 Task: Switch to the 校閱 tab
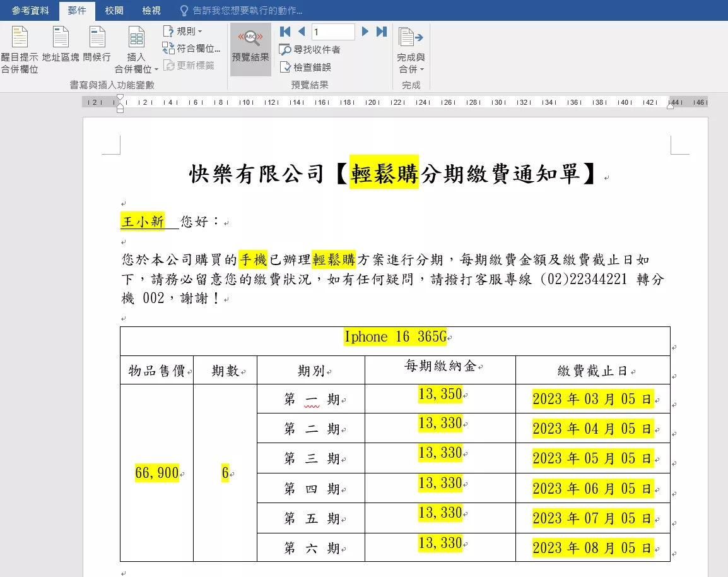click(114, 10)
